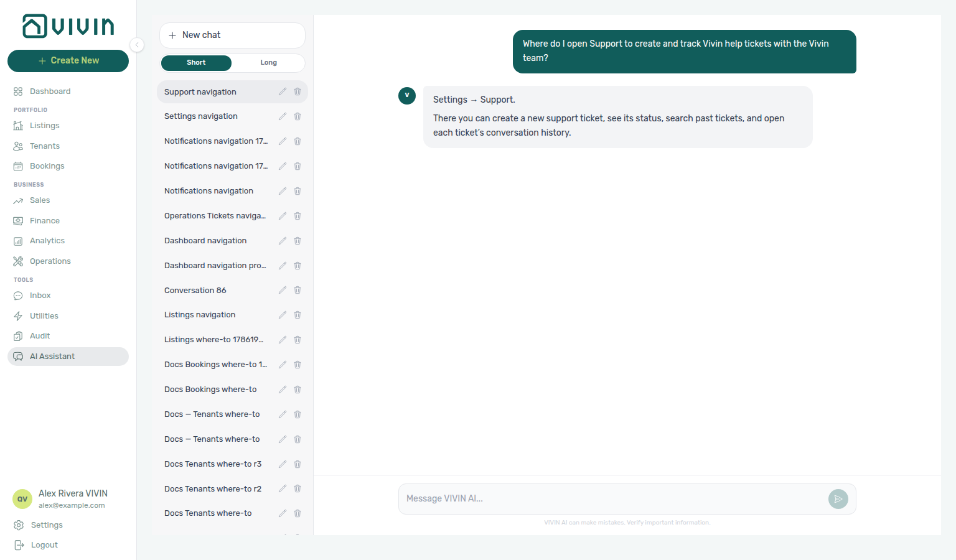This screenshot has height=560, width=956.
Task: Open the Operations Tickets navigation conversation
Action: coord(217,216)
